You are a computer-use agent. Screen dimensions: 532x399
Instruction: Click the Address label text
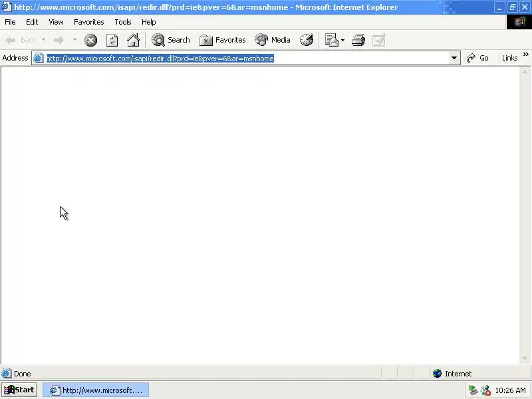coord(15,58)
